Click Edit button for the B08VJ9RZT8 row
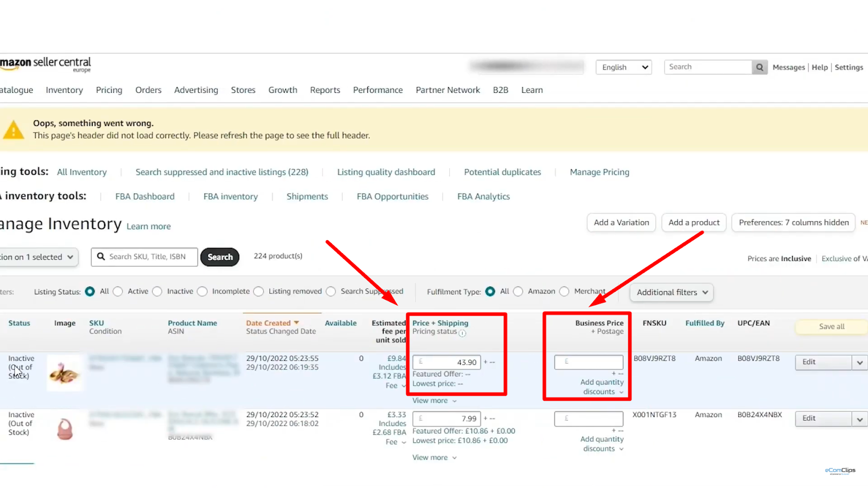The image size is (868, 488). (x=824, y=362)
